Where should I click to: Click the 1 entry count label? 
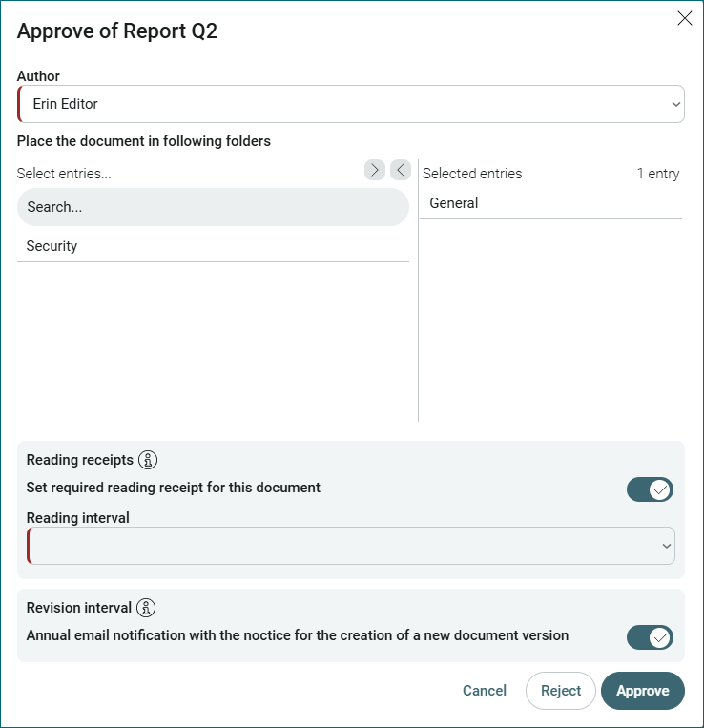pos(658,174)
